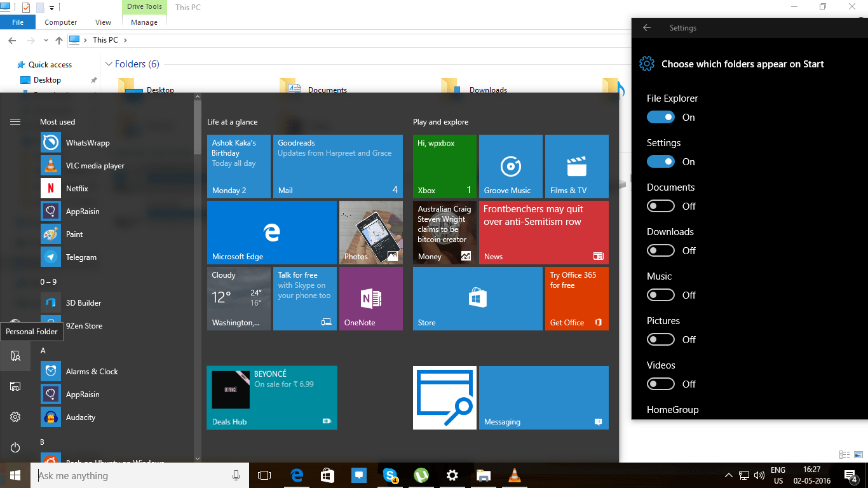This screenshot has width=868, height=488.
Task: Enable the Documents folder toggle
Action: coord(661,207)
